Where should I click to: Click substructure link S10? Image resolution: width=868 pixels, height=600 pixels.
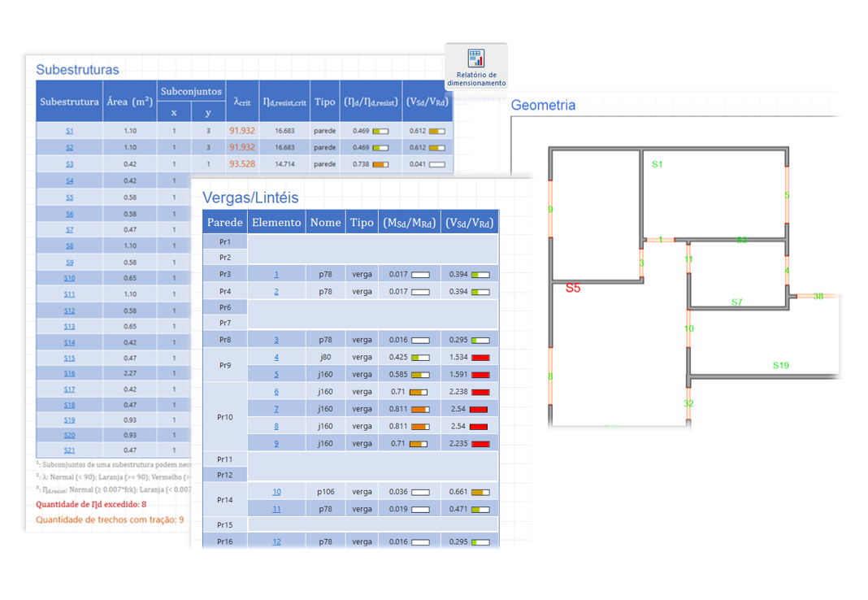pyautogui.click(x=69, y=278)
